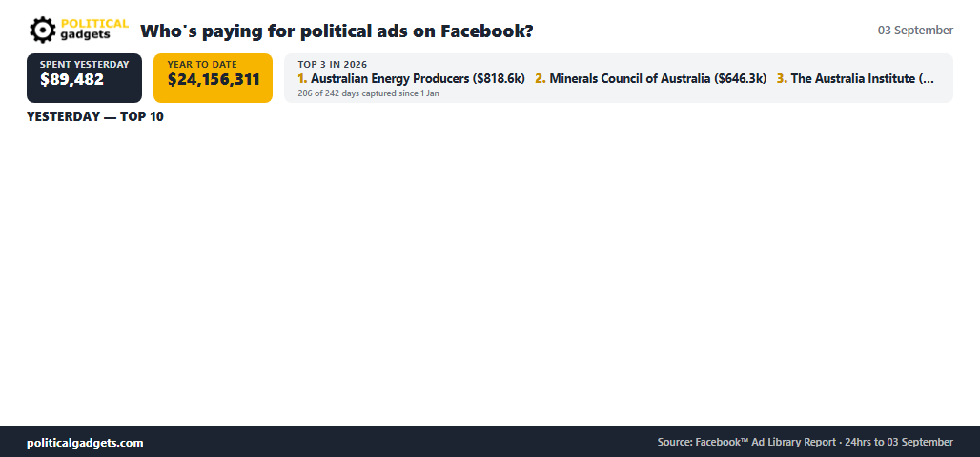Click 'Minerals Council of Australia ($646.3k)' entry
This screenshot has width=980, height=457.
click(650, 79)
